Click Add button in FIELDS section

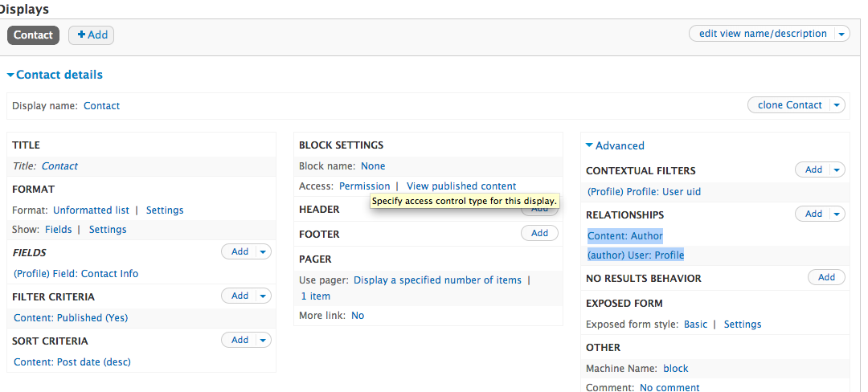point(240,251)
